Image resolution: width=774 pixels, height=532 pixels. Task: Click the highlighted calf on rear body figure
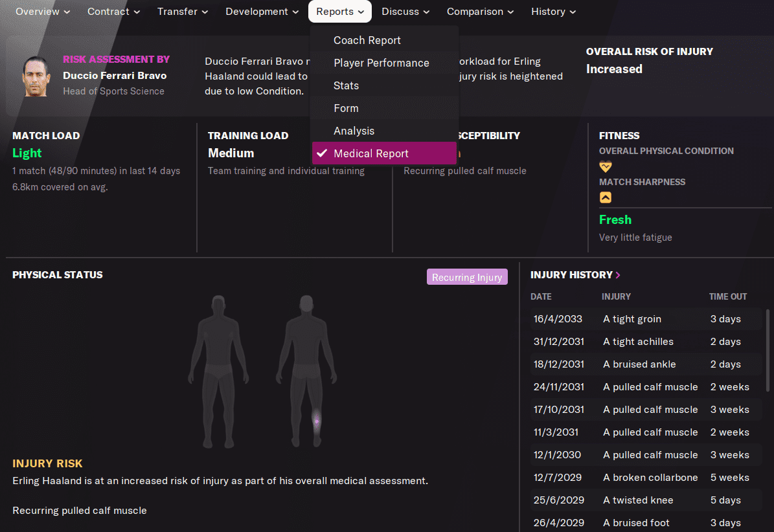(317, 421)
